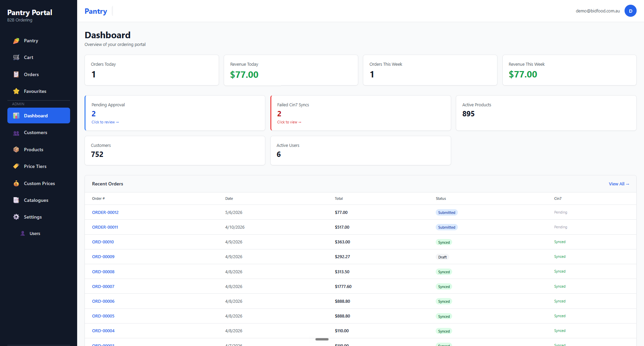Open Customers admin page

[x=39, y=132]
